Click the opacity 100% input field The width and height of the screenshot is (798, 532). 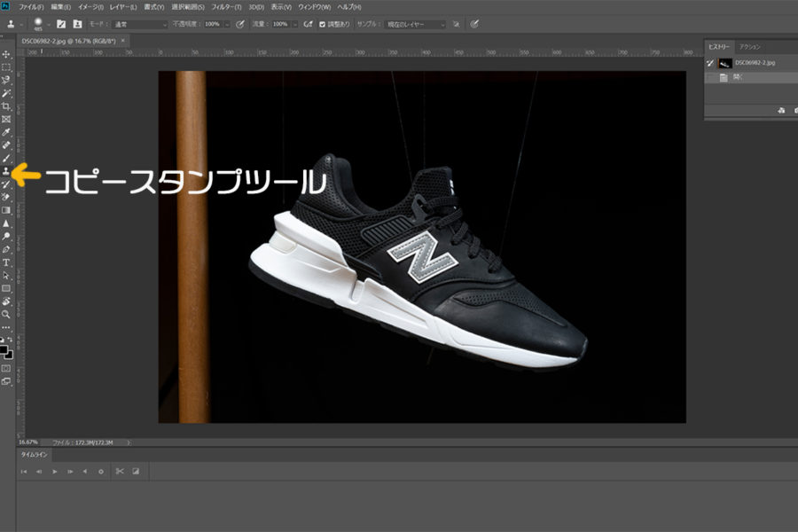213,24
